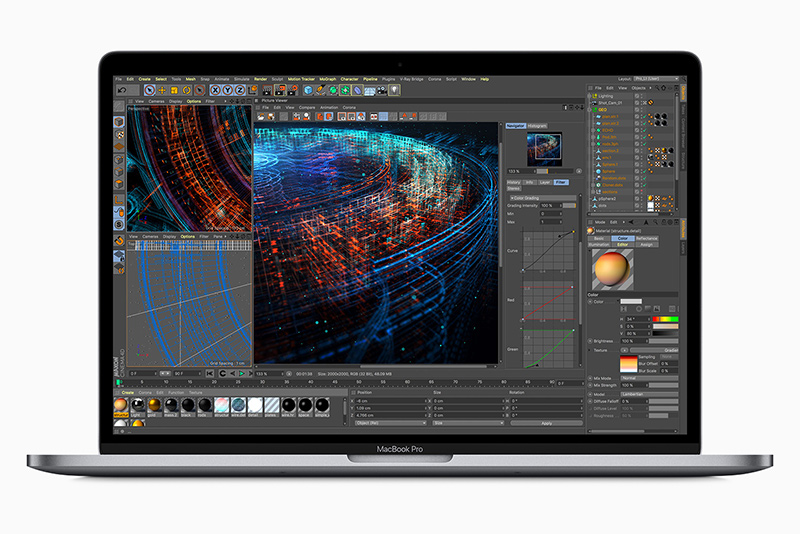800x534 pixels.
Task: Click the Undo arrow in the top toolbar
Action: point(122,90)
